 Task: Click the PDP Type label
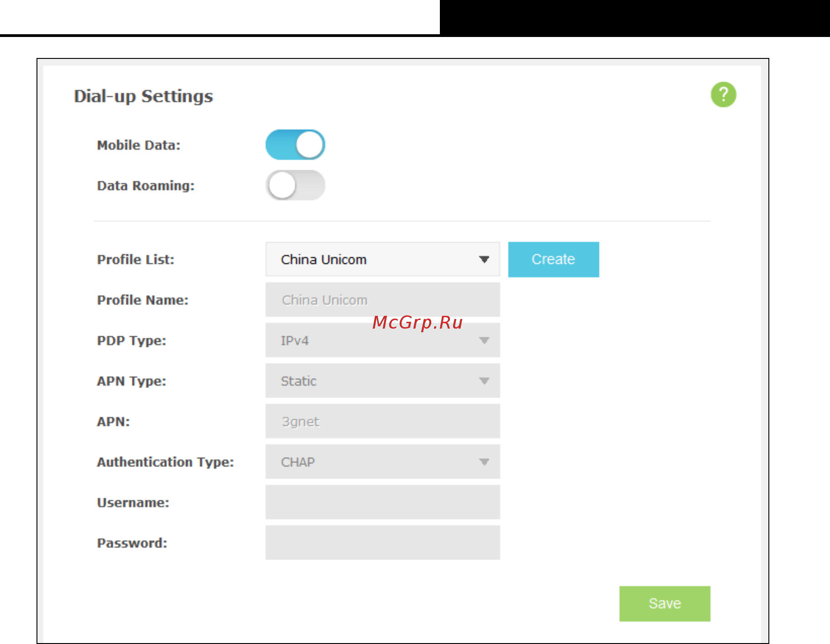[131, 341]
